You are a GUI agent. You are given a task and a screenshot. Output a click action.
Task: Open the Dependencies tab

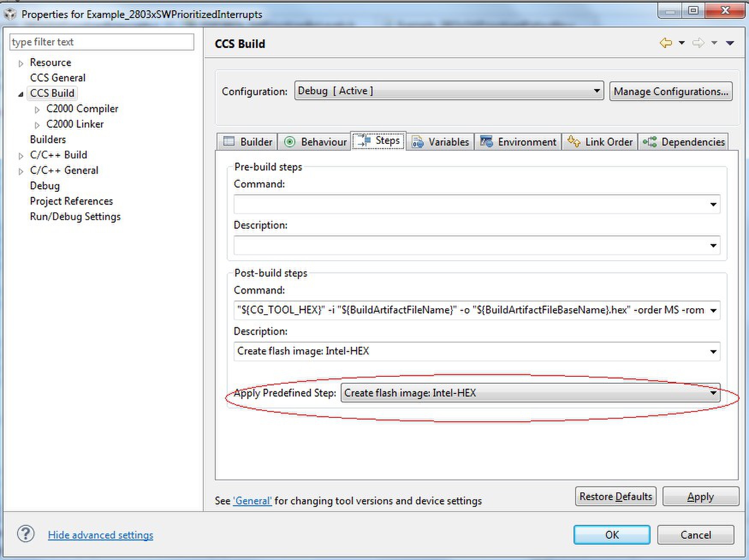point(684,142)
